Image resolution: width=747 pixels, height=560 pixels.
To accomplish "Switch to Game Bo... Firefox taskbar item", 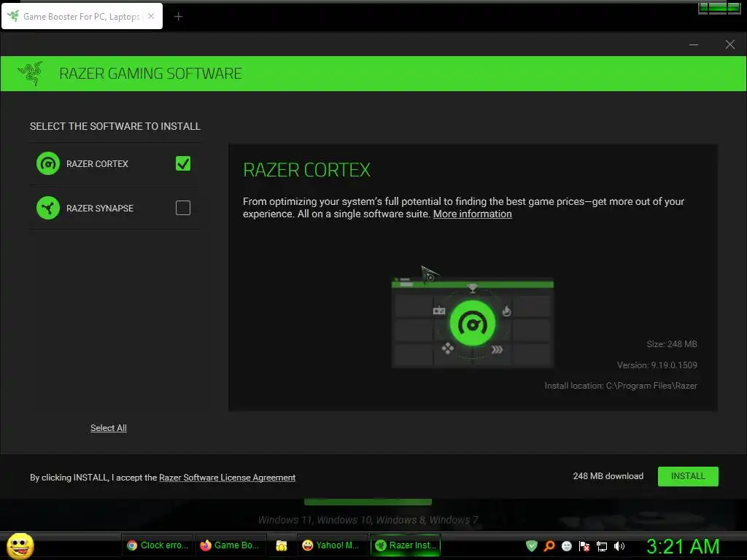I will pos(230,545).
